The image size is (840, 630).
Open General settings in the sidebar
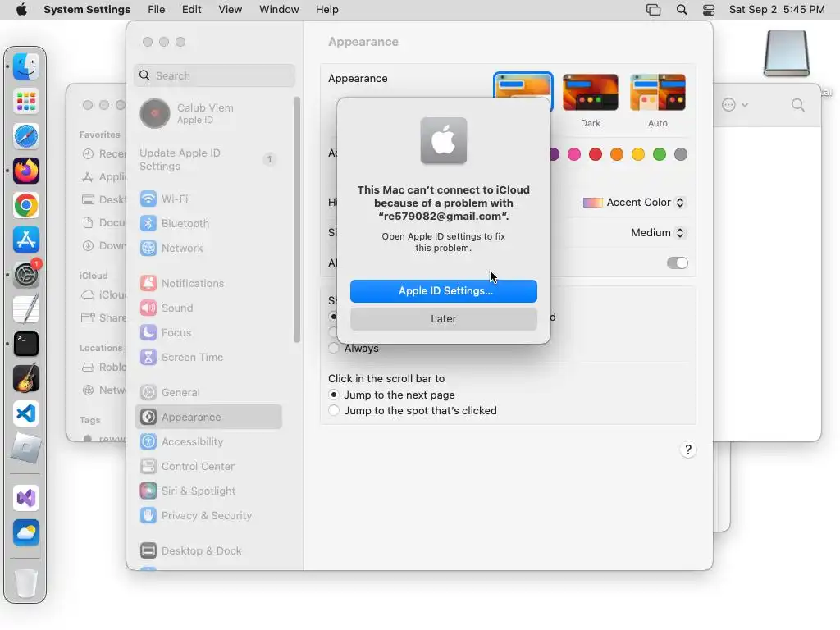[x=208, y=393]
